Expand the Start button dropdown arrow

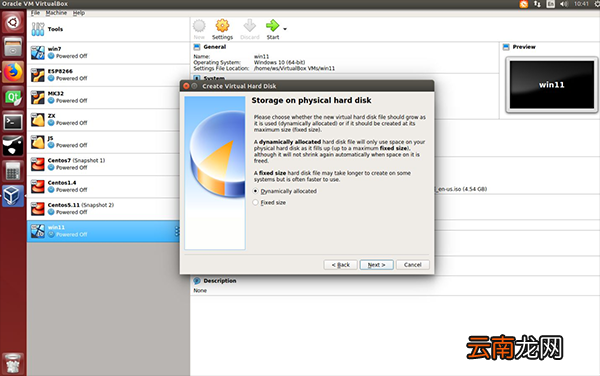pyautogui.click(x=285, y=29)
